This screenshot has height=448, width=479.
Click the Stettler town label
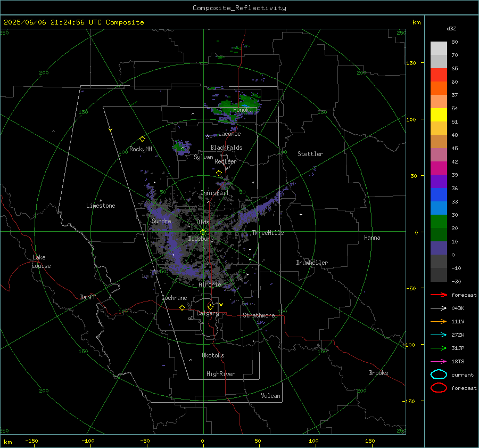(310, 154)
